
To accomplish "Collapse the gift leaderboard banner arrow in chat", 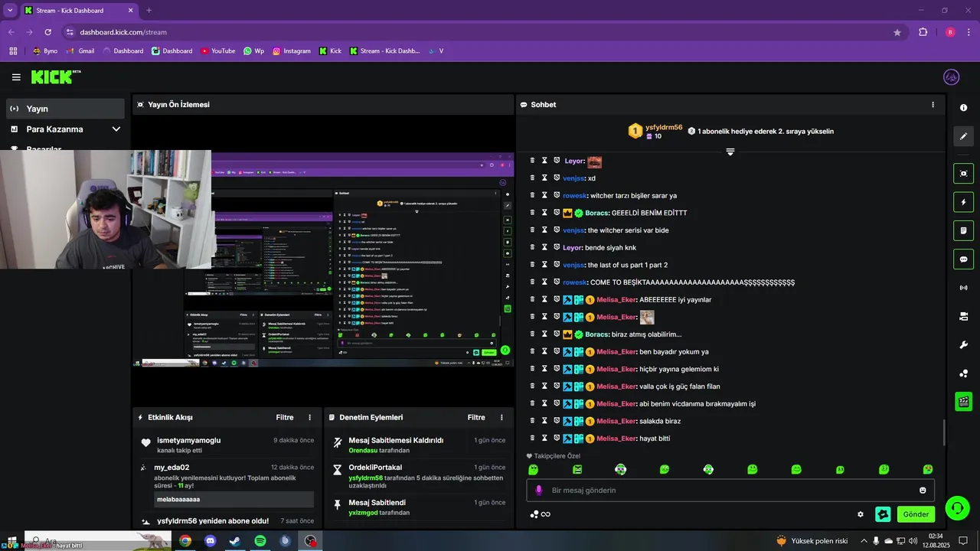I will (x=730, y=152).
